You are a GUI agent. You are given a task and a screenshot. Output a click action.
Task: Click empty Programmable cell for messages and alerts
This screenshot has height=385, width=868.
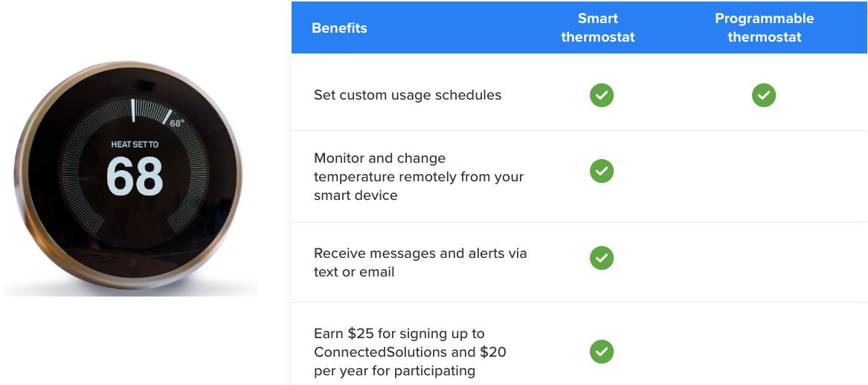point(765,263)
